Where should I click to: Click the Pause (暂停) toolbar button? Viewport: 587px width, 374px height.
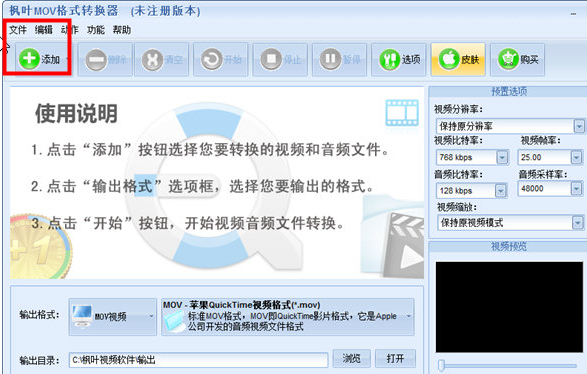pos(340,59)
